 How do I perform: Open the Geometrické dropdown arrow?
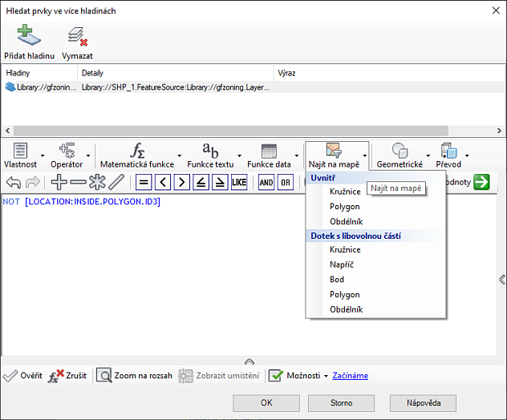point(428,155)
